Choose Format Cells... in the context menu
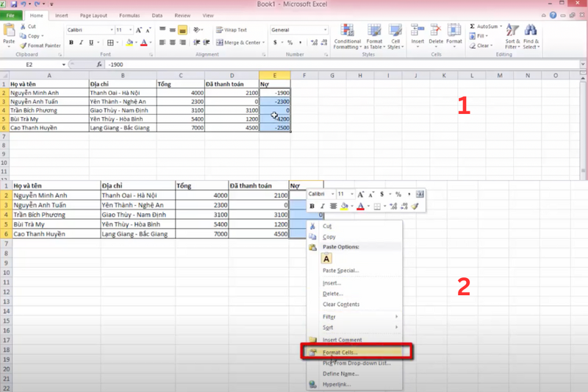Screen dimensions: 588x392 [354, 352]
